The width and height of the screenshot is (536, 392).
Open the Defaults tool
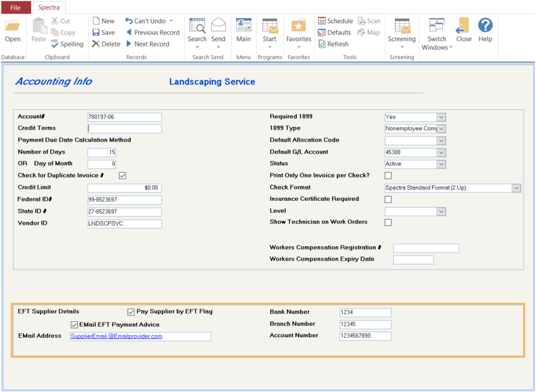[334, 33]
